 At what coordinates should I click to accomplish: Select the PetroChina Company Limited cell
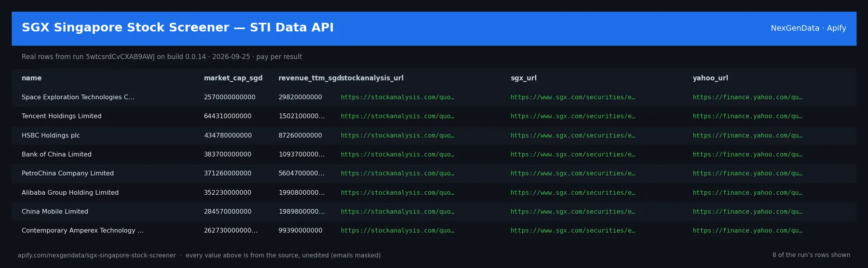tap(68, 174)
